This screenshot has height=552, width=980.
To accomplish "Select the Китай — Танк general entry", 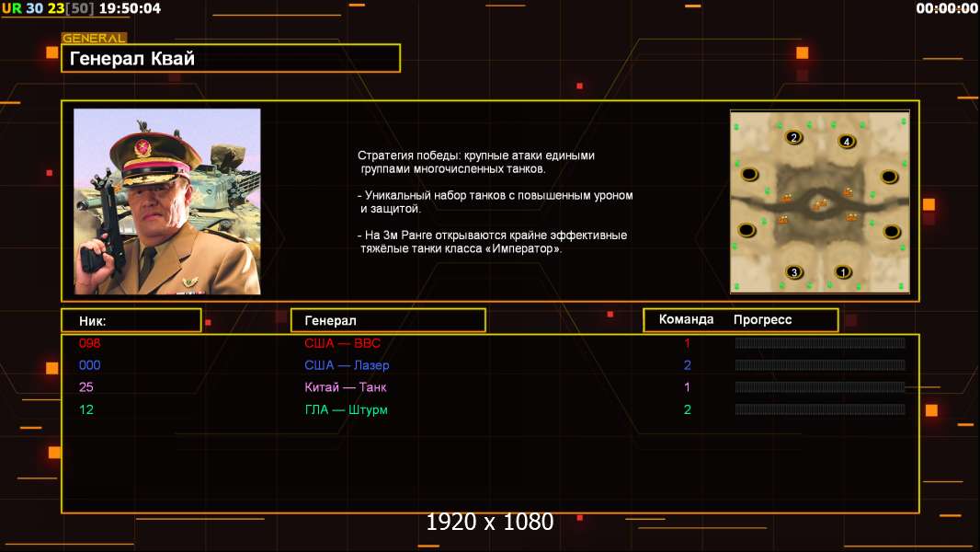I will point(346,387).
